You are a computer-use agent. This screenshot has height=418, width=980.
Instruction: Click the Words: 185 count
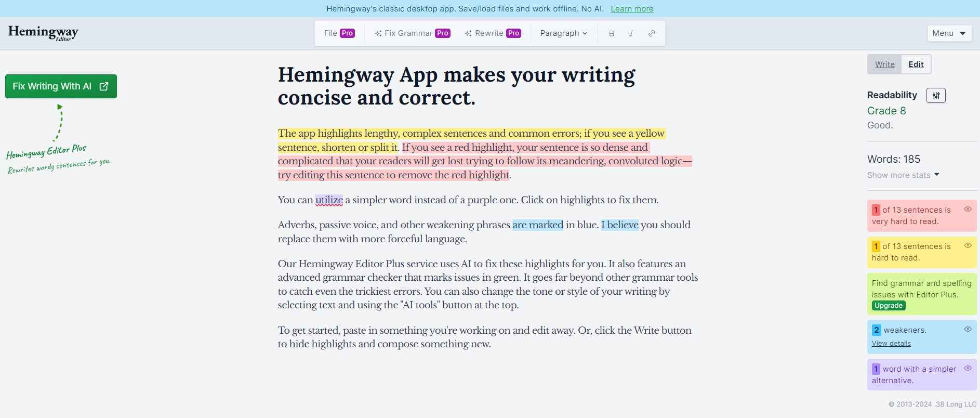coord(894,159)
